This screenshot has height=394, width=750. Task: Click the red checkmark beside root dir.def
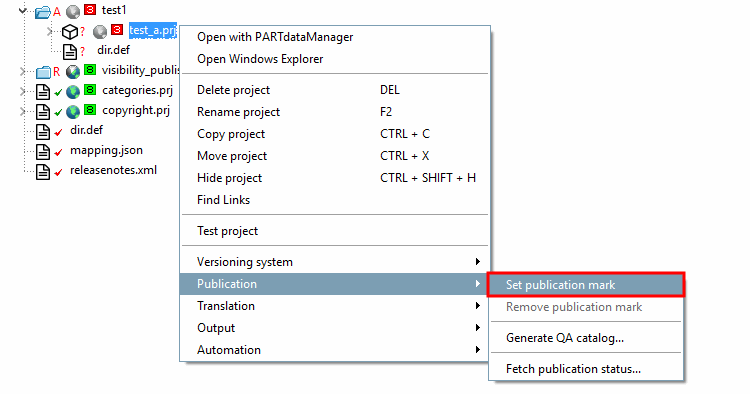58,132
